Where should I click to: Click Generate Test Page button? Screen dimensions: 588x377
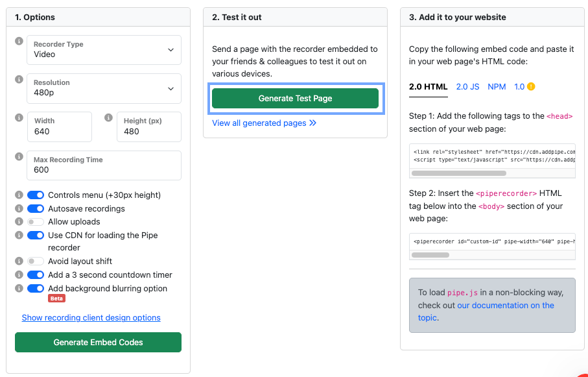coord(295,99)
